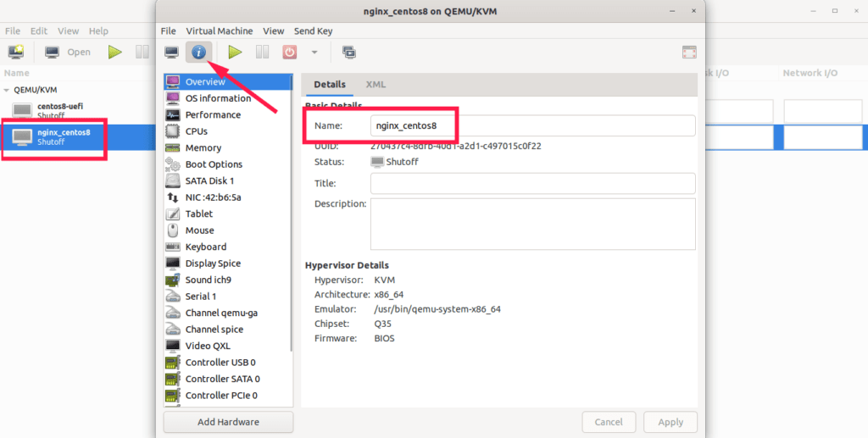Viewport: 868px width, 438px height.
Task: Select centos8-uefi VM in manager list
Action: (79, 111)
